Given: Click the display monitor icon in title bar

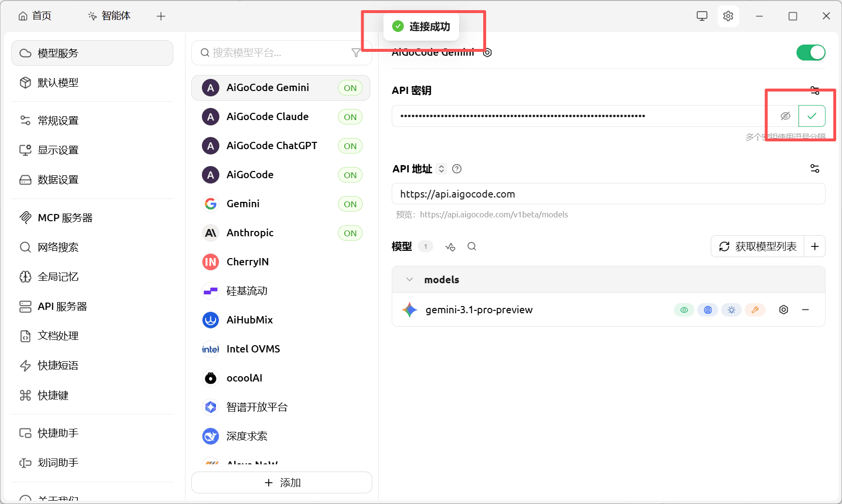Looking at the screenshot, I should click(x=702, y=16).
